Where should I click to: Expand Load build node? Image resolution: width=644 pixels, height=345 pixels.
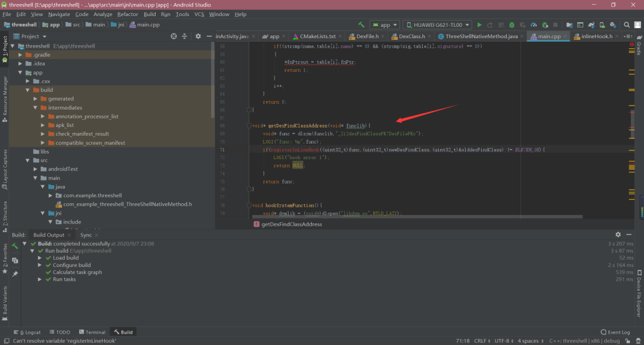tap(40, 258)
